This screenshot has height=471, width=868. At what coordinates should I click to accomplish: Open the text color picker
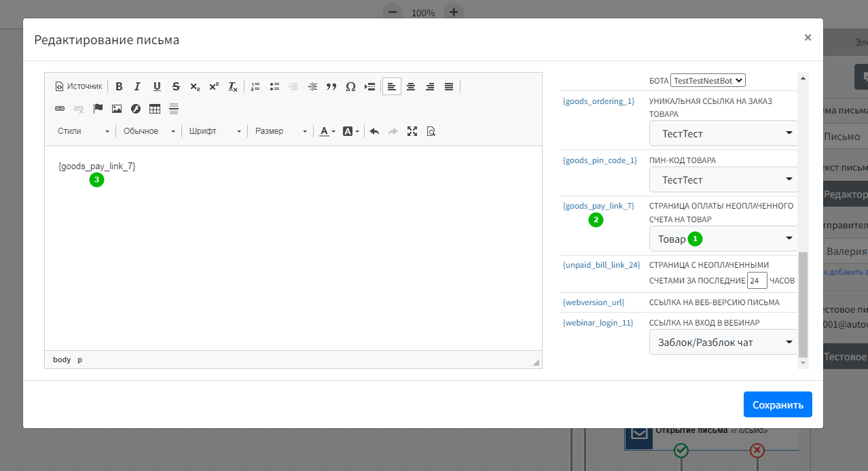(327, 131)
